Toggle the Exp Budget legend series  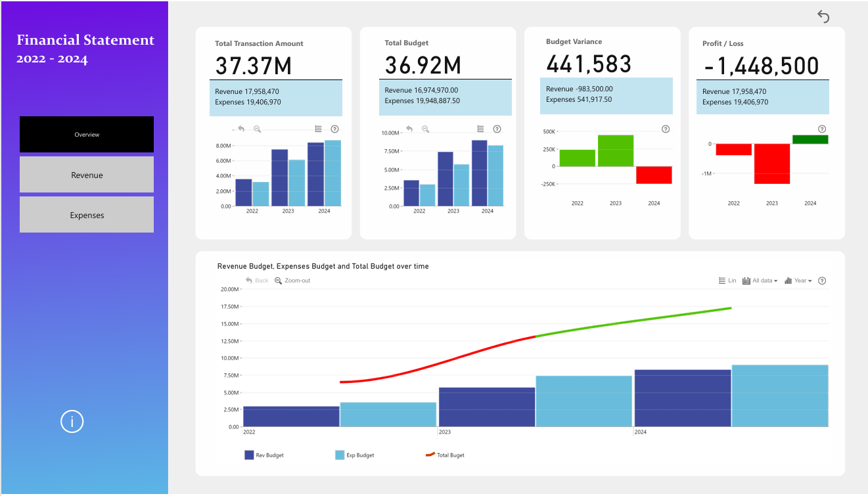pos(355,455)
